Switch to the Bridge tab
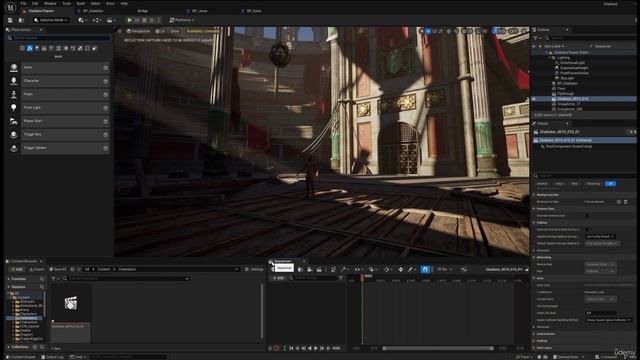The image size is (640, 360). (x=142, y=11)
